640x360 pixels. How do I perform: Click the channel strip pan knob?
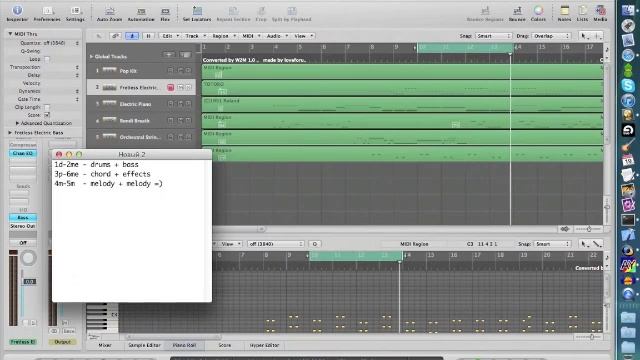29,258
